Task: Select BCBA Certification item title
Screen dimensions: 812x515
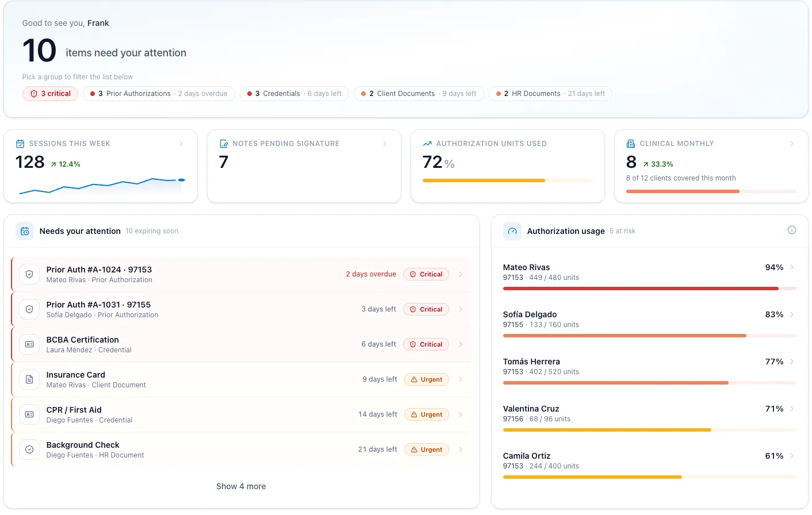Action: click(x=83, y=340)
